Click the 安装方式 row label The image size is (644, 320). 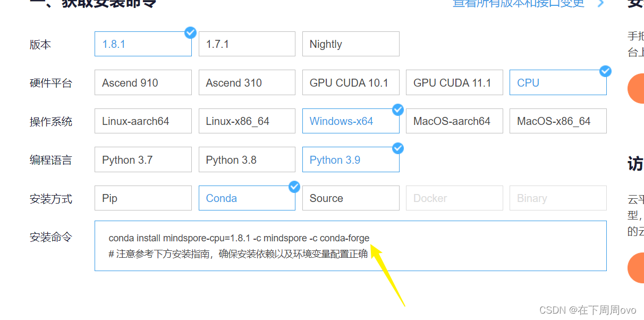point(51,199)
